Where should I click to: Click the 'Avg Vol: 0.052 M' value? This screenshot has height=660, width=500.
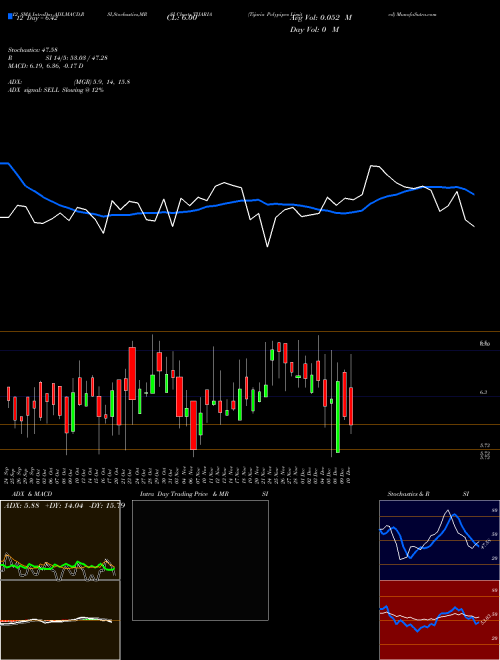(x=321, y=18)
